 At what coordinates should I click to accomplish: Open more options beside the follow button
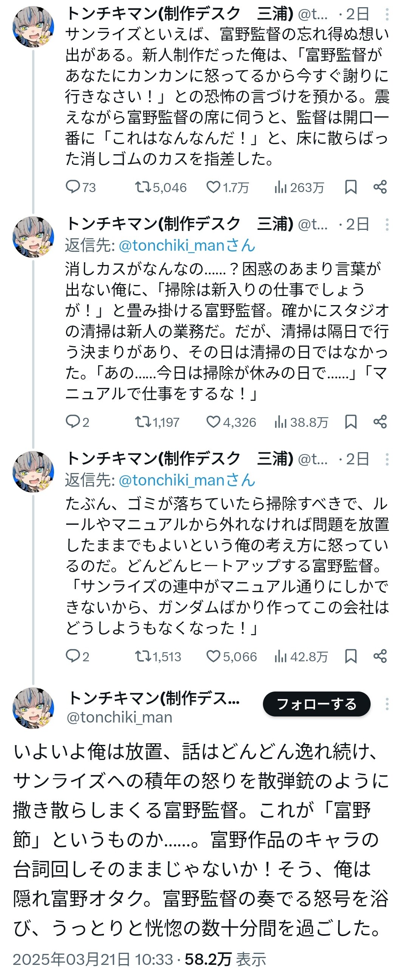tap(387, 704)
